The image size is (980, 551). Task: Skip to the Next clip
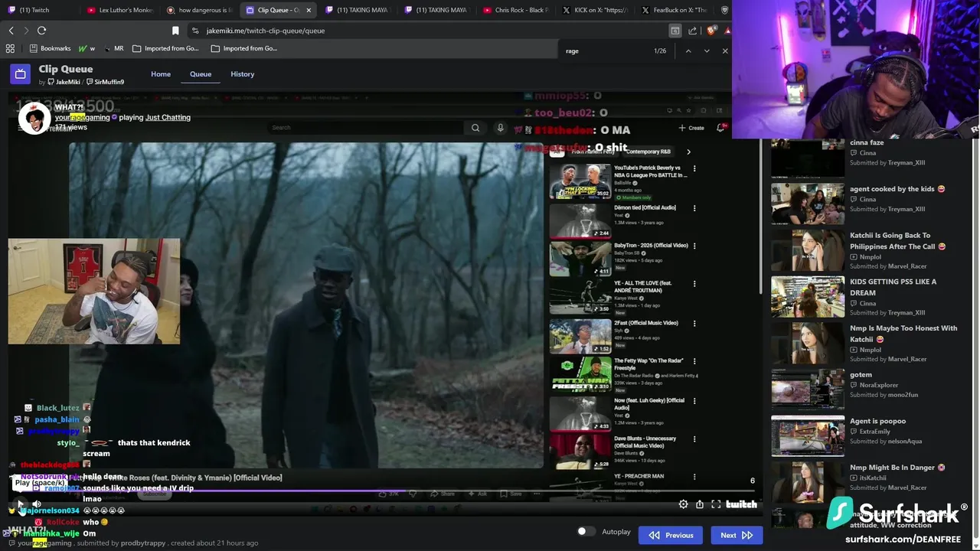[x=736, y=535]
